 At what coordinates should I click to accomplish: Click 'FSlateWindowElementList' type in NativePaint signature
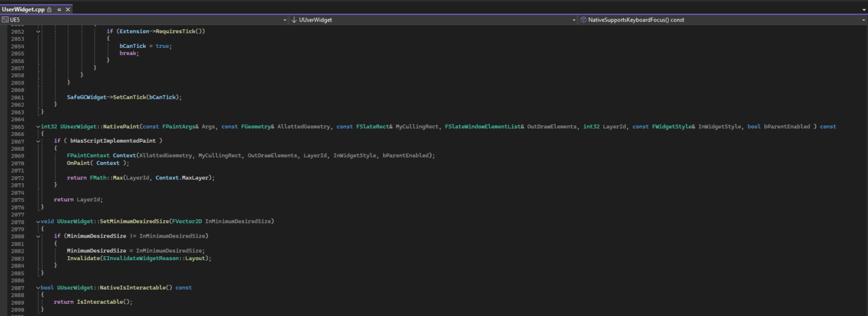point(482,126)
